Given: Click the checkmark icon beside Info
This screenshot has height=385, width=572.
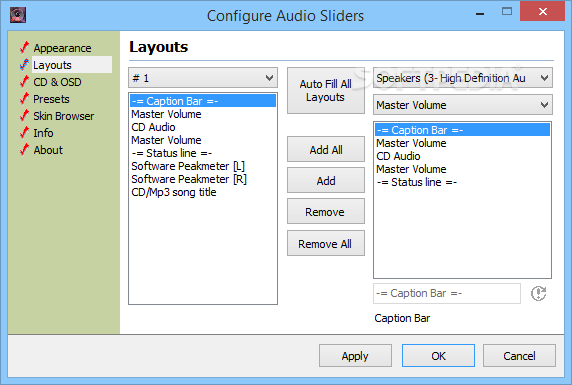Looking at the screenshot, I should tap(24, 132).
